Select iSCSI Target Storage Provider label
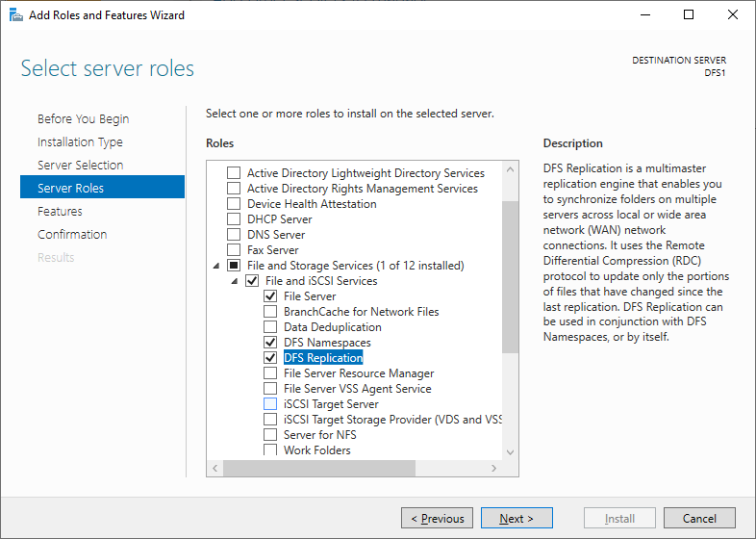Screen dimensions: 756x539 point(393,420)
